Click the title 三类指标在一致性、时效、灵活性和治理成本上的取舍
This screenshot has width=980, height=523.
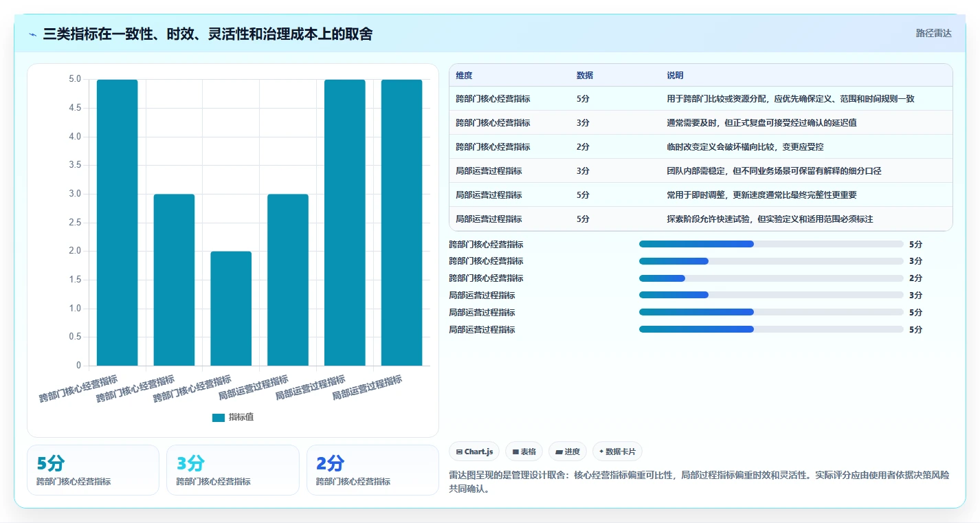tap(208, 34)
